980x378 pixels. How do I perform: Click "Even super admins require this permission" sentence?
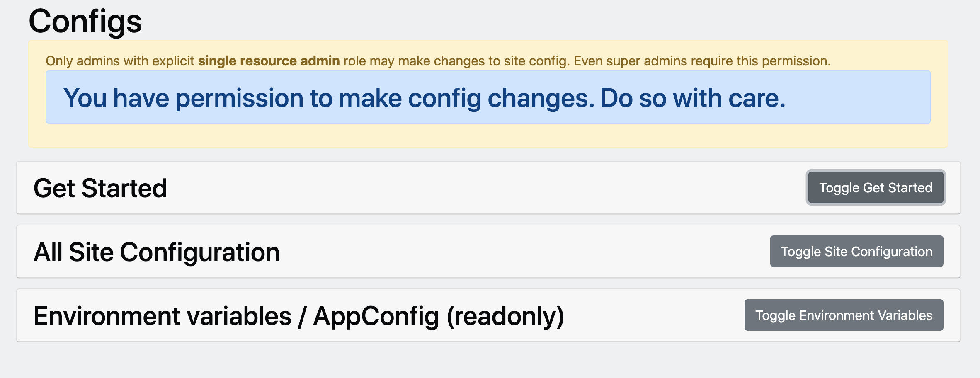coord(702,61)
